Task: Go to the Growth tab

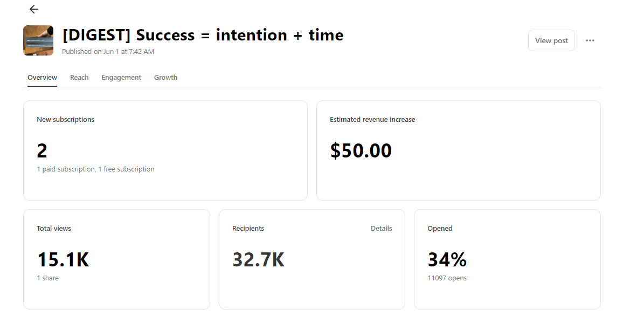Action: [x=165, y=78]
